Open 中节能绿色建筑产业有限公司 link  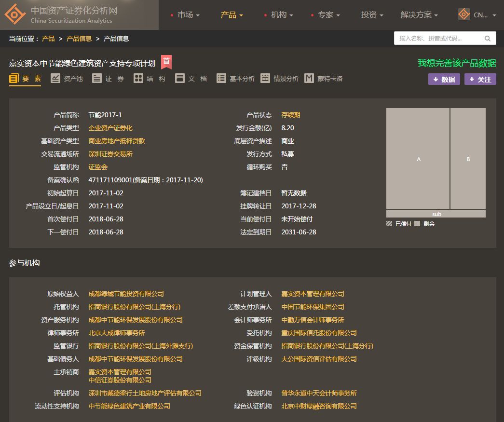coord(129,406)
